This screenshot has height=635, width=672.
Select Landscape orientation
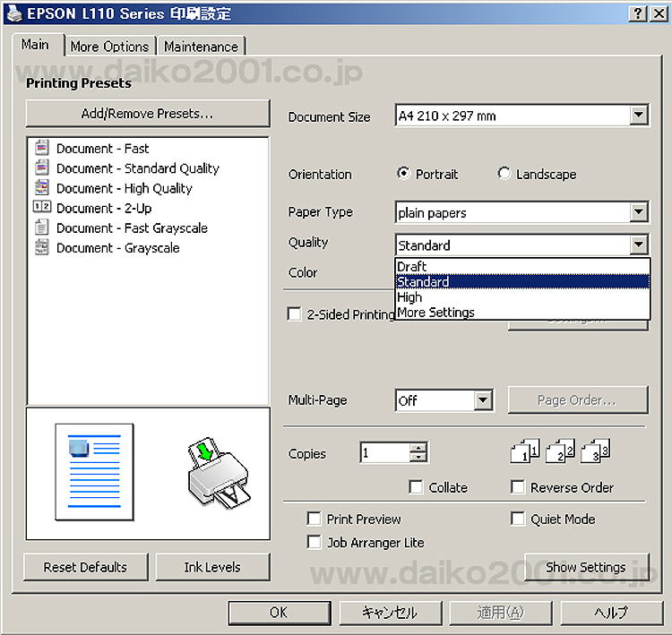pyautogui.click(x=504, y=174)
